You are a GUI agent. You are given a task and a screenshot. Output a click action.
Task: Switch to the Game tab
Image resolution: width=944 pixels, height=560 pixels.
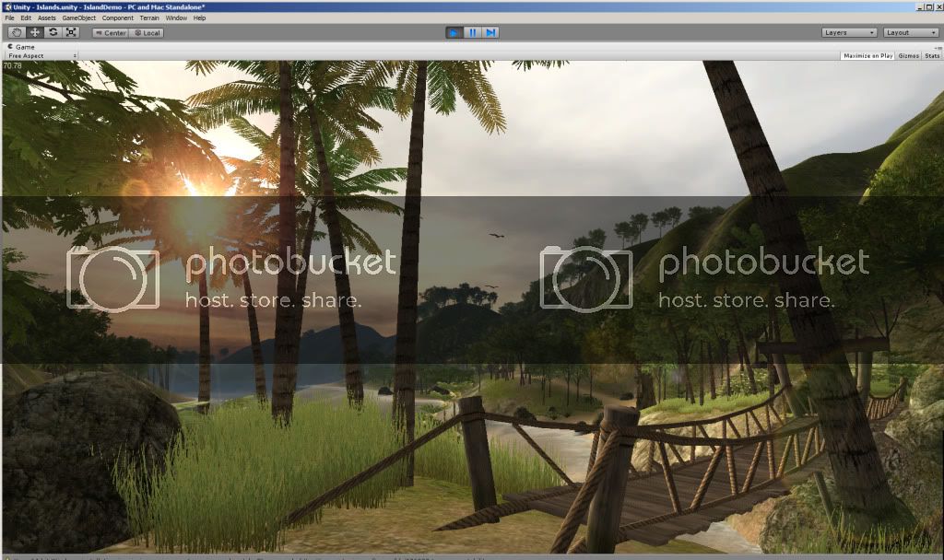pyautogui.click(x=21, y=46)
